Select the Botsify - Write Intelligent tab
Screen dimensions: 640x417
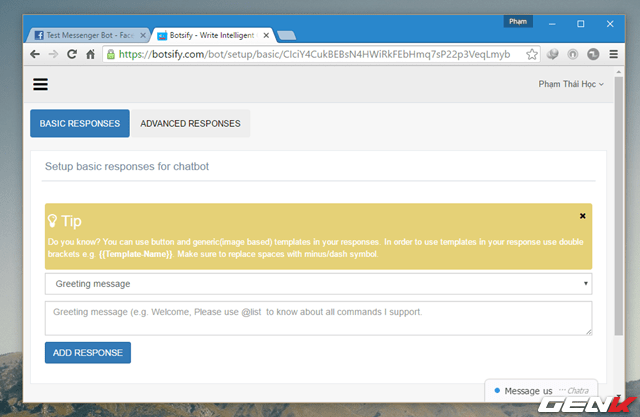(212, 35)
